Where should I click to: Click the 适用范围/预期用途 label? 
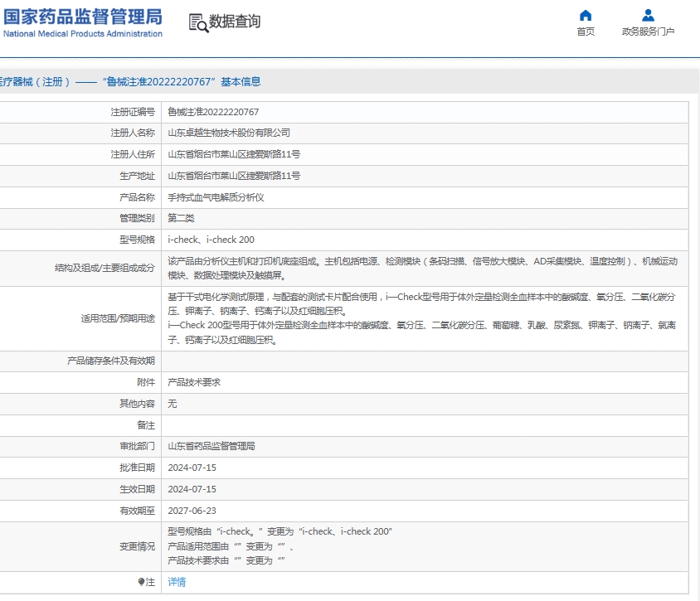[x=118, y=318]
